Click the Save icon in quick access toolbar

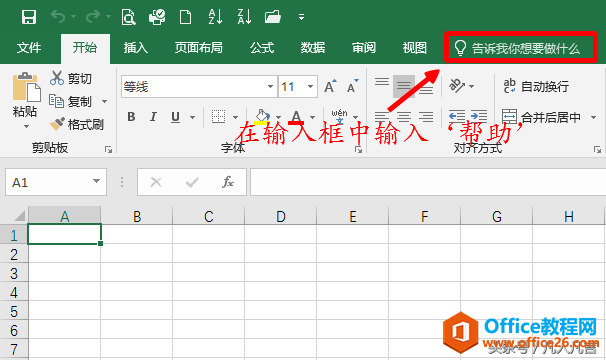coord(29,17)
